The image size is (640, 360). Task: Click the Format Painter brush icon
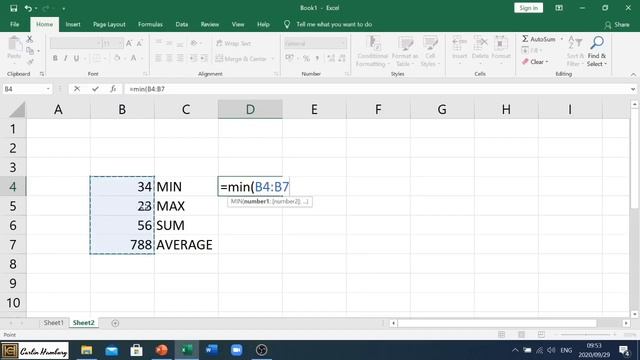point(30,62)
